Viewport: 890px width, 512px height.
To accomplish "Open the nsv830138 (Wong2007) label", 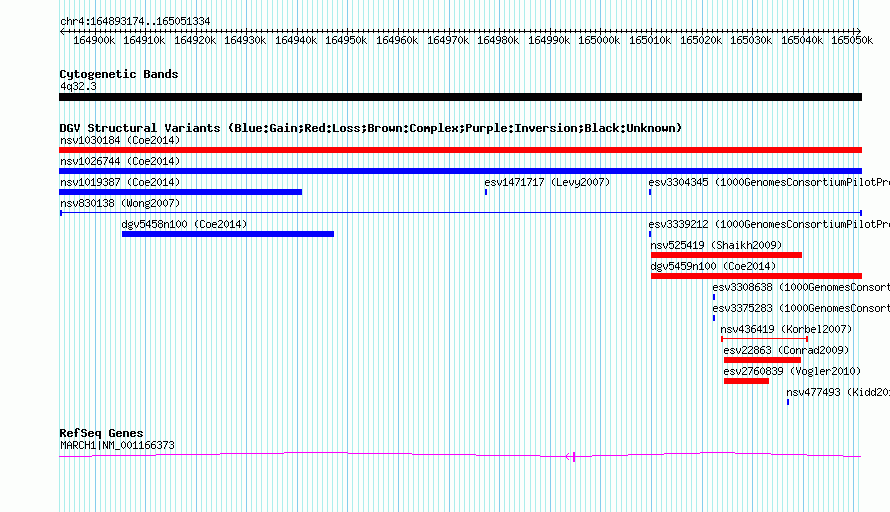I will coord(120,203).
